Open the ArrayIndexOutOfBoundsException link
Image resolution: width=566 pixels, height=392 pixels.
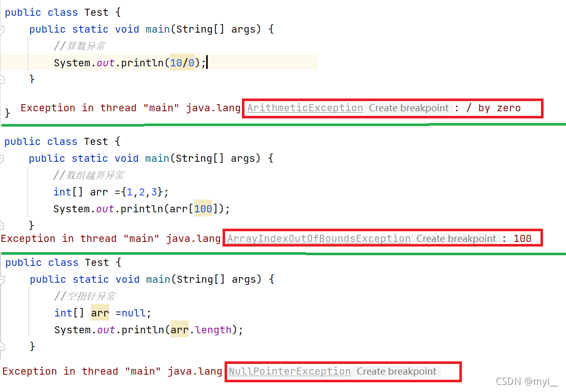coord(319,238)
